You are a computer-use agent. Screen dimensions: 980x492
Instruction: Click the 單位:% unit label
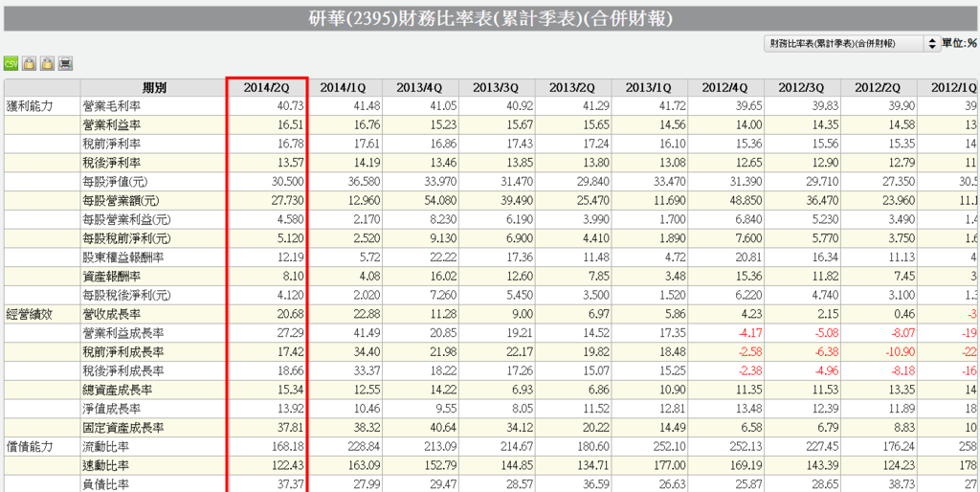click(959, 43)
